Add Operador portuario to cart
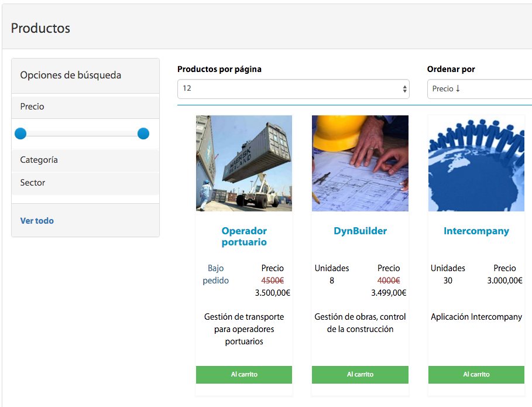This screenshot has width=532, height=407. point(244,374)
